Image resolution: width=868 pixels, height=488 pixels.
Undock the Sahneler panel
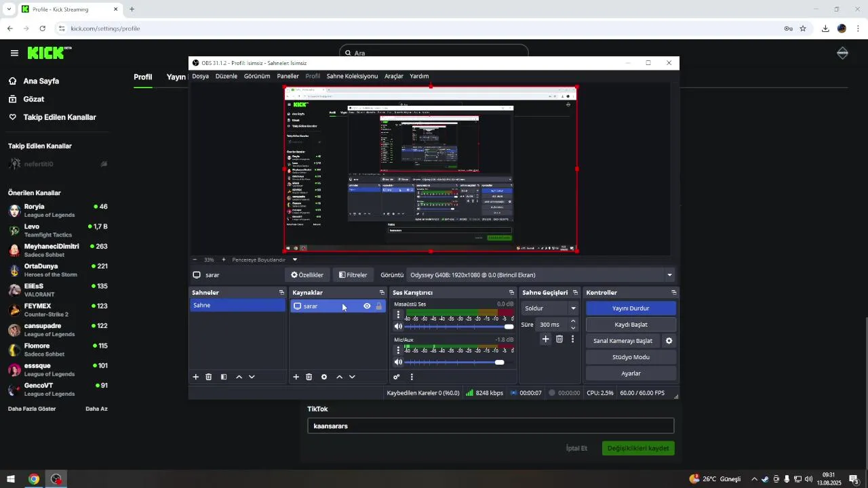click(x=281, y=293)
